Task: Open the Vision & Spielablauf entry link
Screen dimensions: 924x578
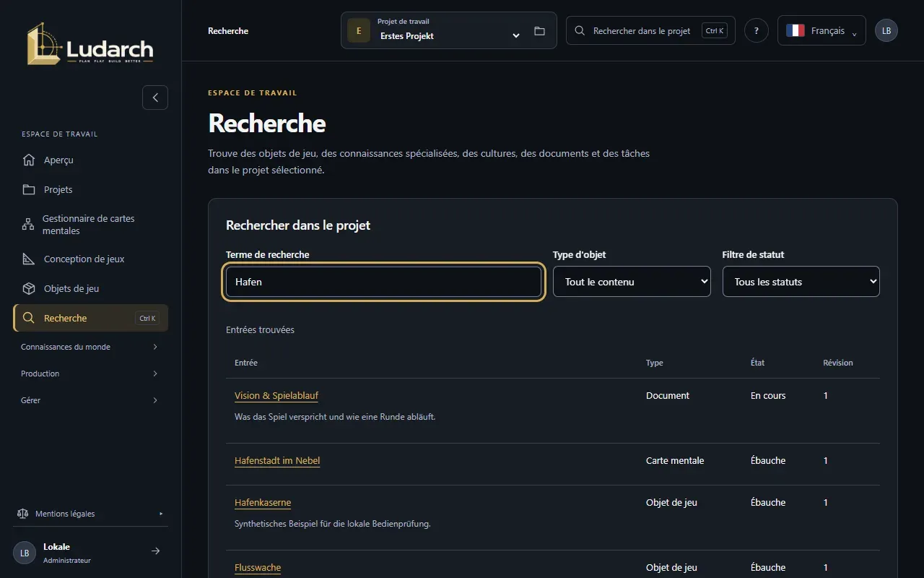Action: pos(276,396)
